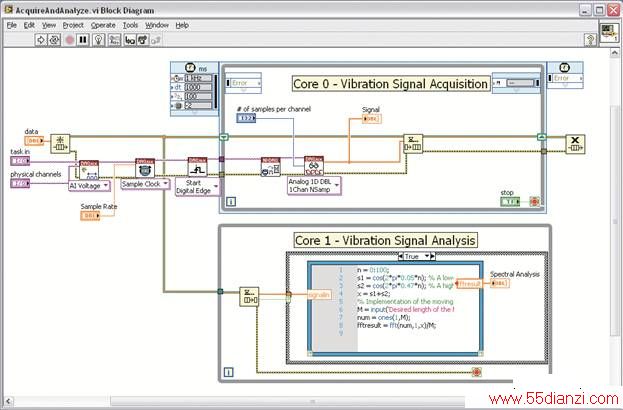The image size is (623, 410).
Task: Select Core 0 loop iteration terminal
Action: tap(231, 202)
